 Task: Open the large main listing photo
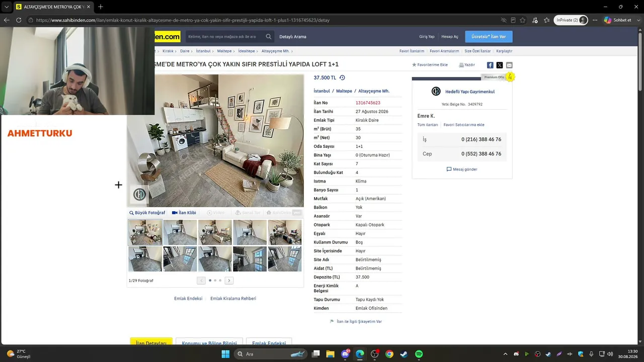click(215, 141)
